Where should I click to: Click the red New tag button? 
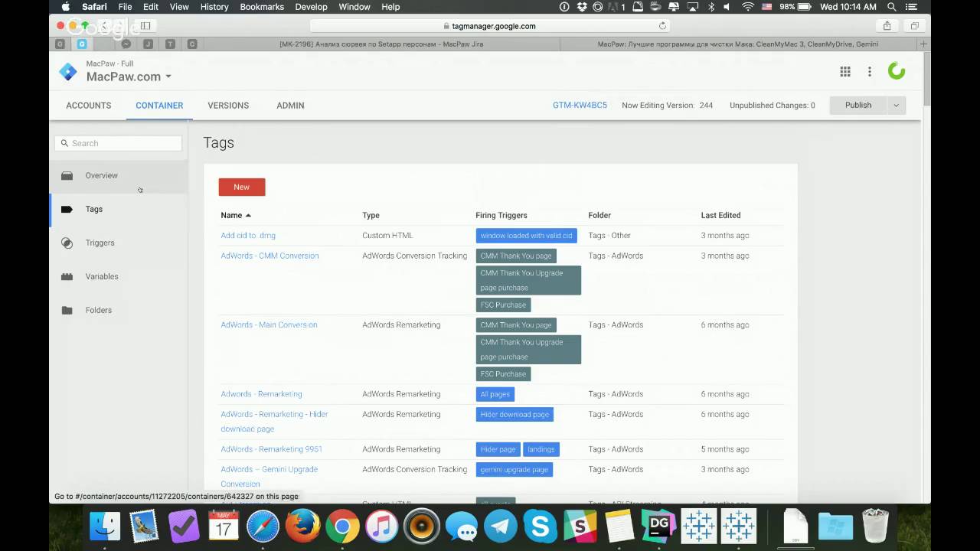(242, 187)
